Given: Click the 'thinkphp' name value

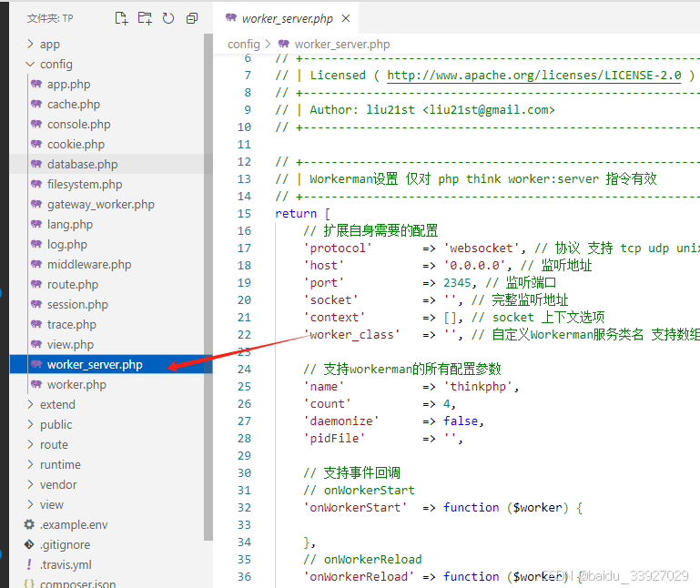Looking at the screenshot, I should coord(478,386).
